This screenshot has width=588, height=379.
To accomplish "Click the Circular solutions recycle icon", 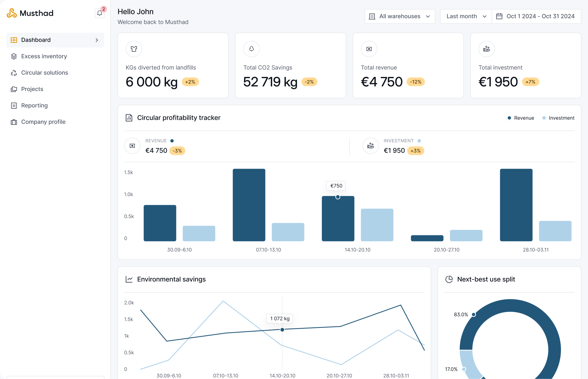I will (14, 73).
